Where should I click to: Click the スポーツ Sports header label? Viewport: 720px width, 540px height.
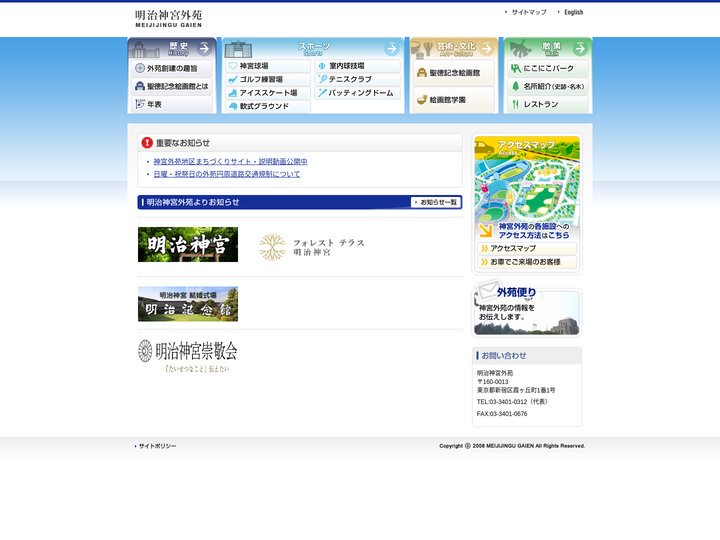coord(314,48)
